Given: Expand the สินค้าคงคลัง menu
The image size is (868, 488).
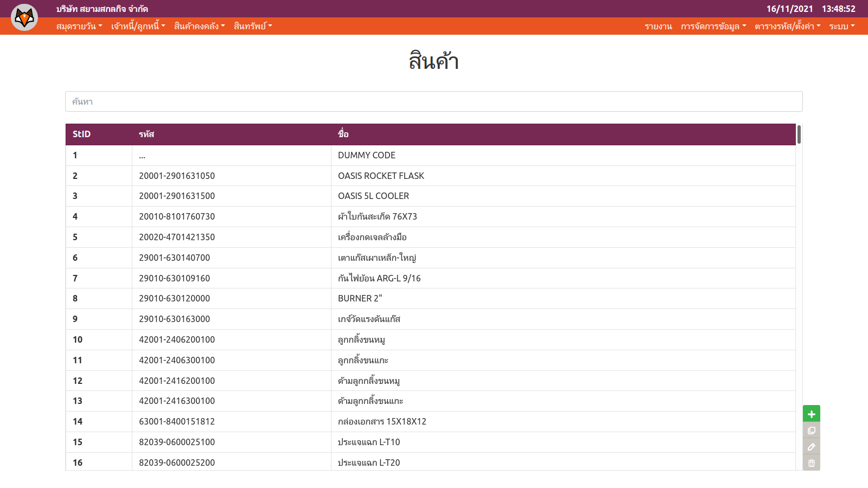Looking at the screenshot, I should coord(199,26).
